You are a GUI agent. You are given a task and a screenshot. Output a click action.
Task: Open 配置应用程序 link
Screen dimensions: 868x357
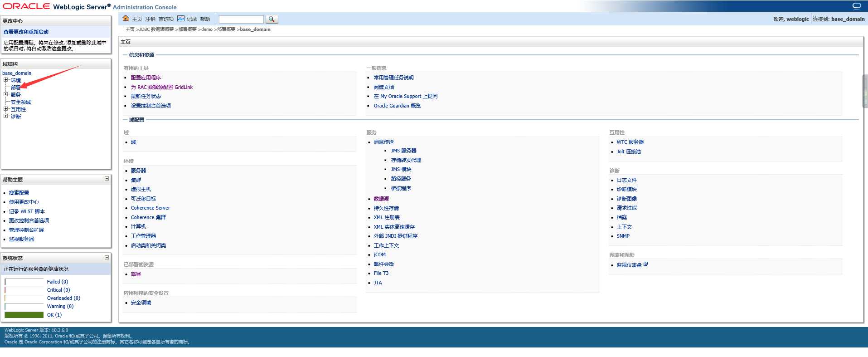click(x=146, y=78)
